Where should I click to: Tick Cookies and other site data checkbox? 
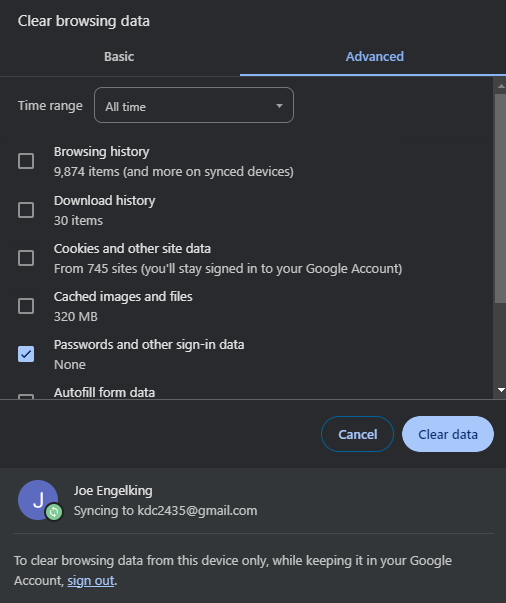click(x=26, y=258)
